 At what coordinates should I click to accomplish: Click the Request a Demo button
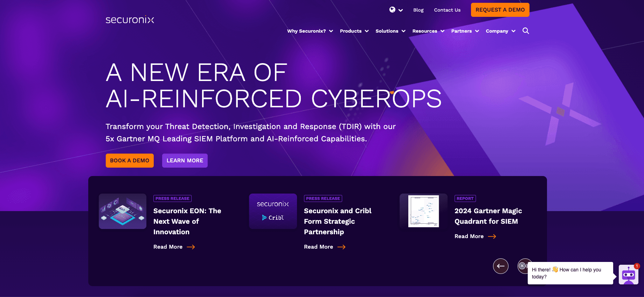(500, 10)
